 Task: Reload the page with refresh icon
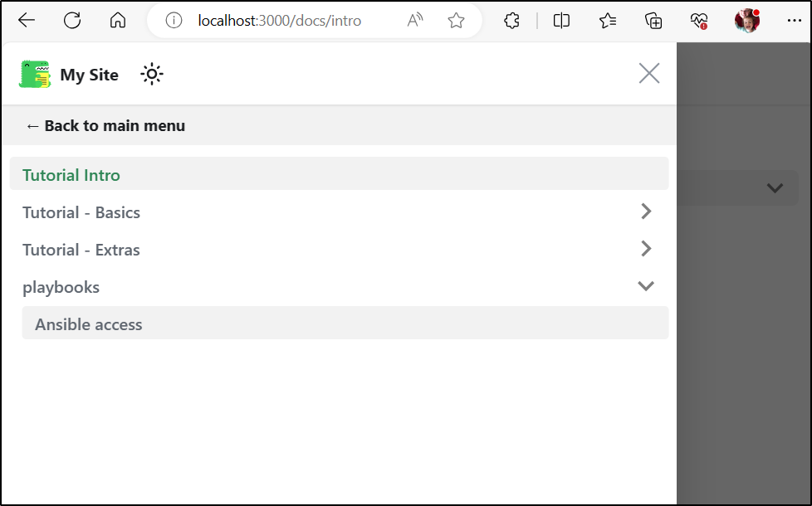coord(72,21)
